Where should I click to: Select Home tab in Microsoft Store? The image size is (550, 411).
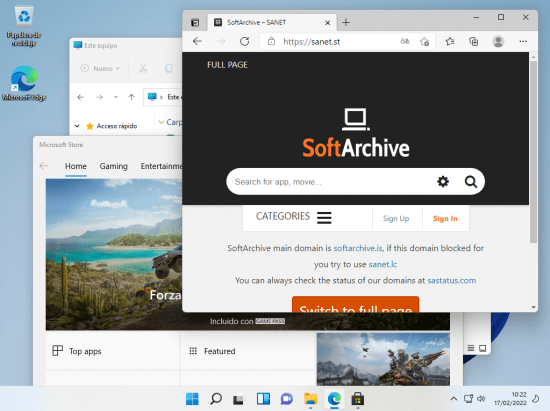click(x=76, y=166)
